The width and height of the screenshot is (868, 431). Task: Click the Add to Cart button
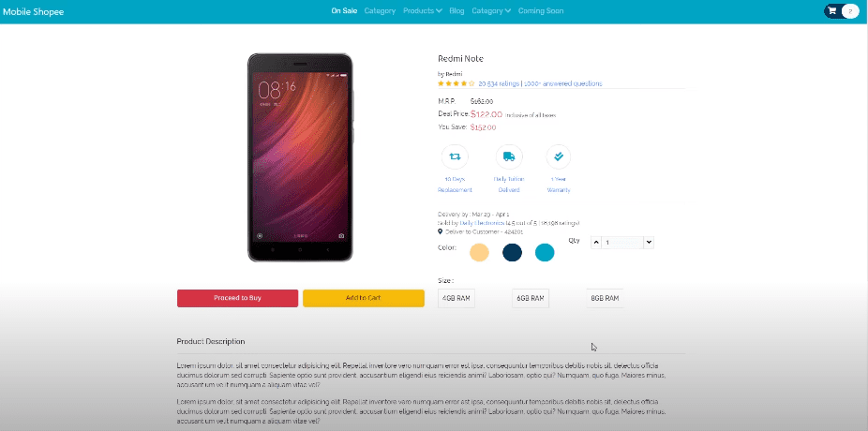click(363, 298)
